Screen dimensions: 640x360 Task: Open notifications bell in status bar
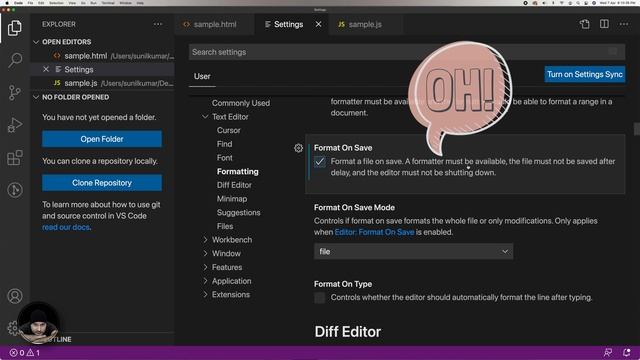pyautogui.click(x=627, y=353)
